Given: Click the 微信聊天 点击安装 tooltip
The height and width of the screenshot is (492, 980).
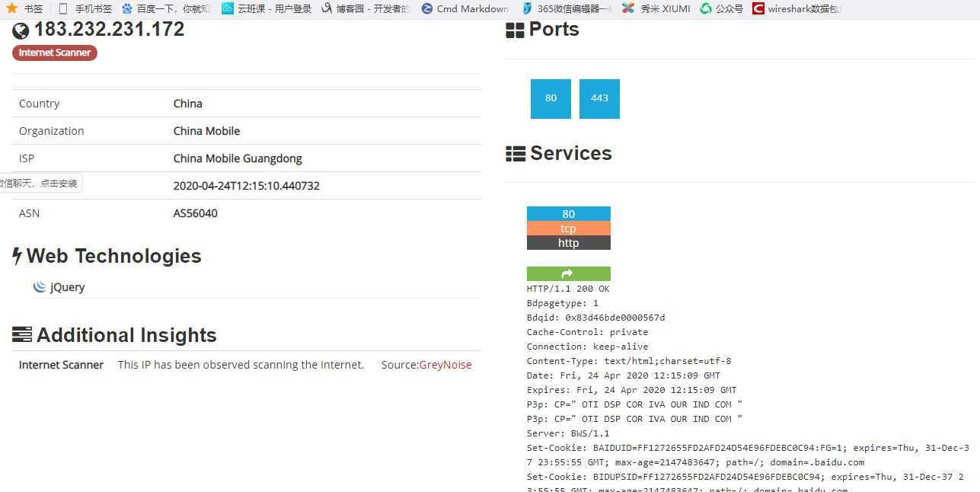Looking at the screenshot, I should click(x=40, y=184).
